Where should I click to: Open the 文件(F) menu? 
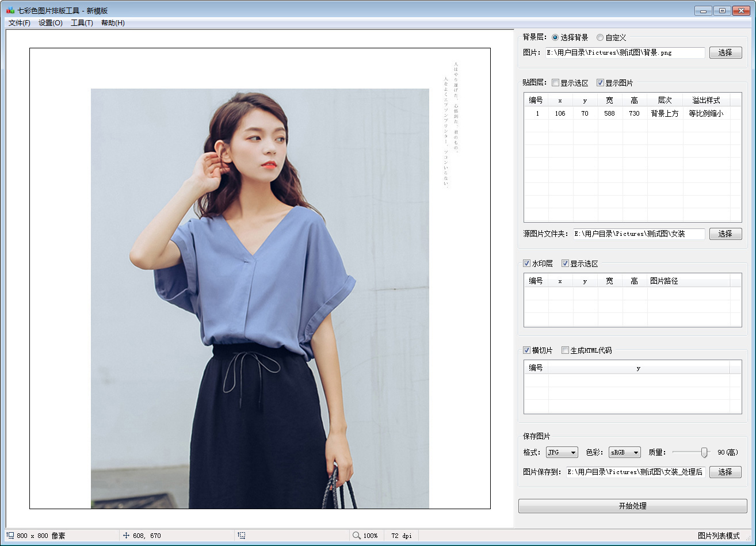[20, 23]
